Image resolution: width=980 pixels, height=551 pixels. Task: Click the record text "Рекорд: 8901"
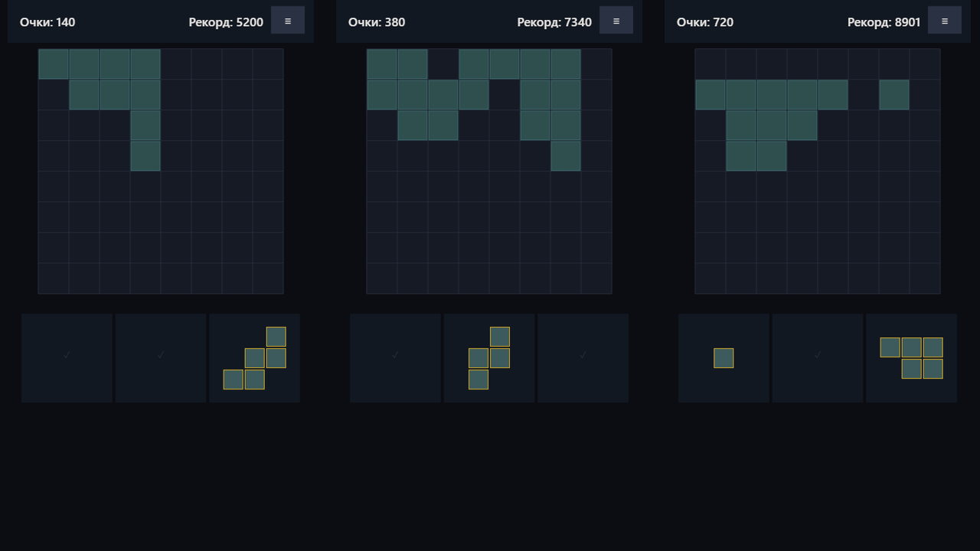point(884,22)
